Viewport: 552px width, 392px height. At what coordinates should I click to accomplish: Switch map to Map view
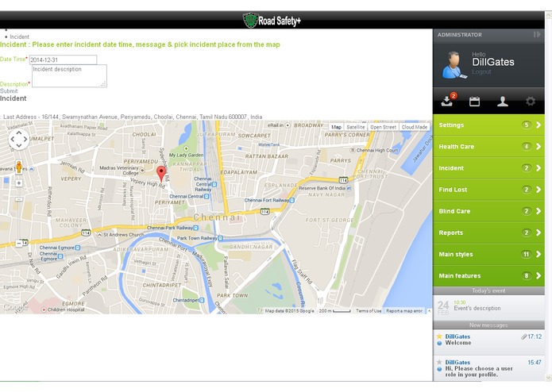[x=336, y=127]
